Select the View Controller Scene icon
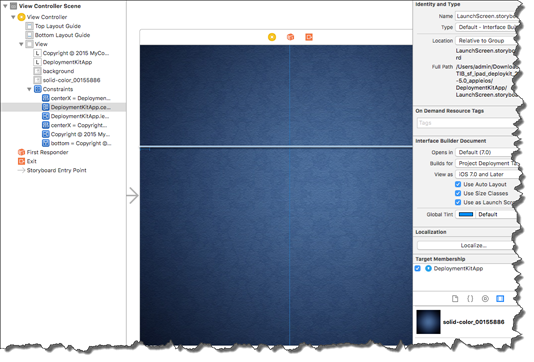The width and height of the screenshot is (534, 362). [x=14, y=6]
